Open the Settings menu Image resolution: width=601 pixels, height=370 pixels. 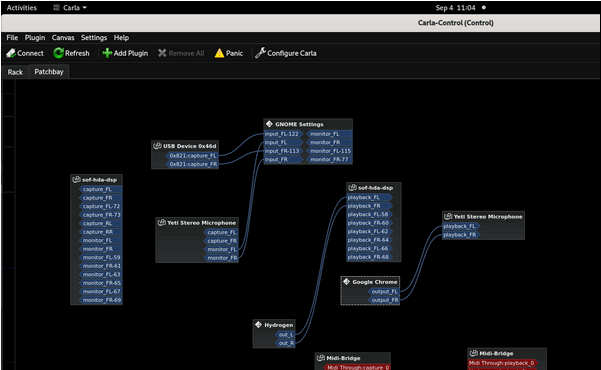click(94, 38)
